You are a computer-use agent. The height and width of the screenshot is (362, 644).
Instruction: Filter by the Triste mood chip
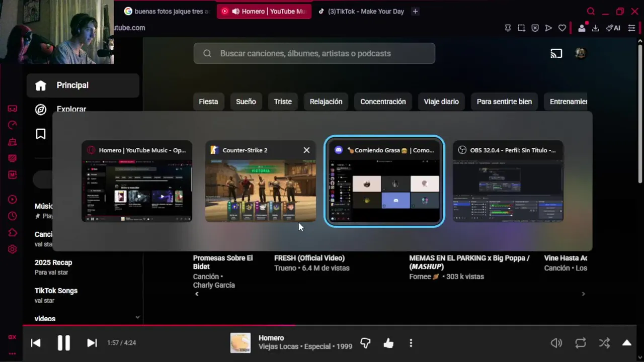(x=283, y=102)
